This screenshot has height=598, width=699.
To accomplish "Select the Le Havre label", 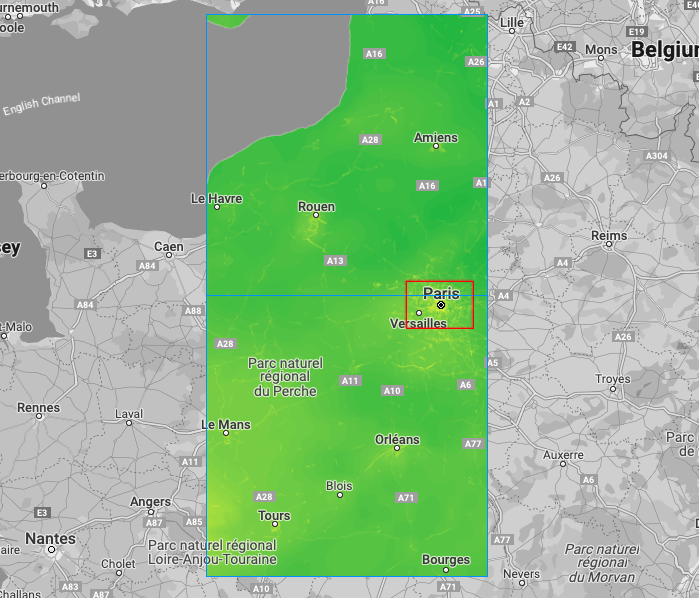I will [x=217, y=198].
